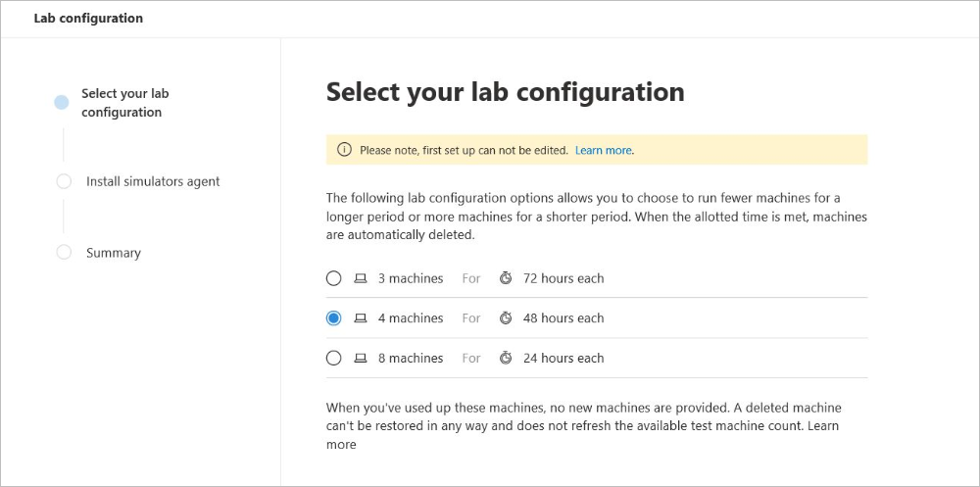
Task: Go to the Summary step
Action: pyautogui.click(x=114, y=253)
